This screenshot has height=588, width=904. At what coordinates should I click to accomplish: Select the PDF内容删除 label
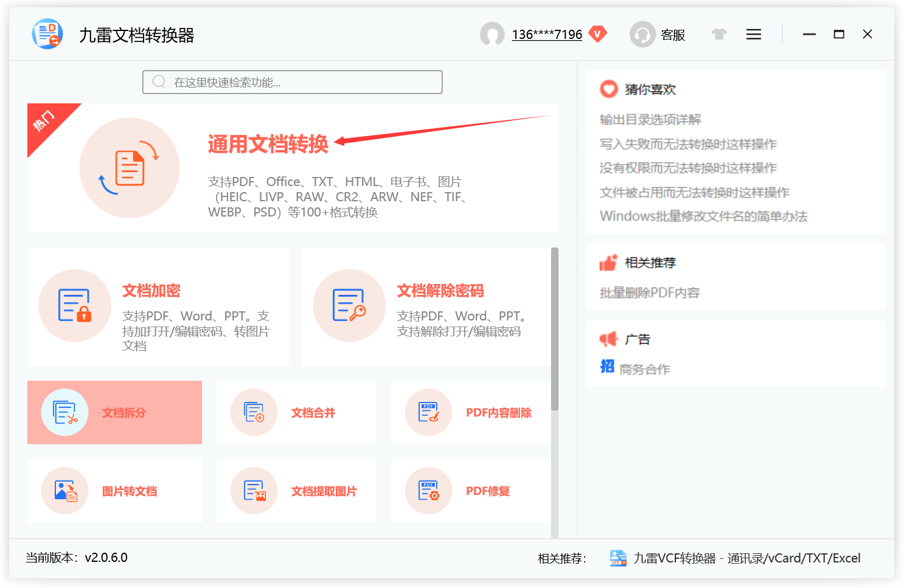click(x=499, y=413)
